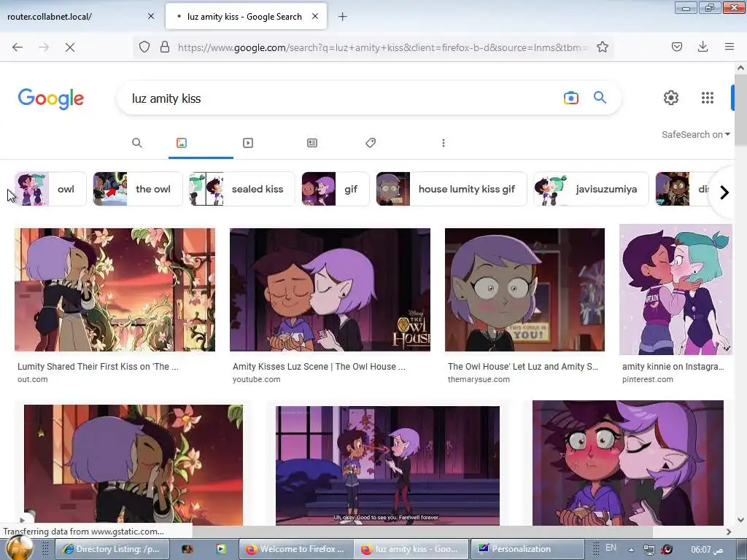Viewport: 747px width, 560px height.
Task: Switch to the Videos search tab
Action: [x=248, y=143]
